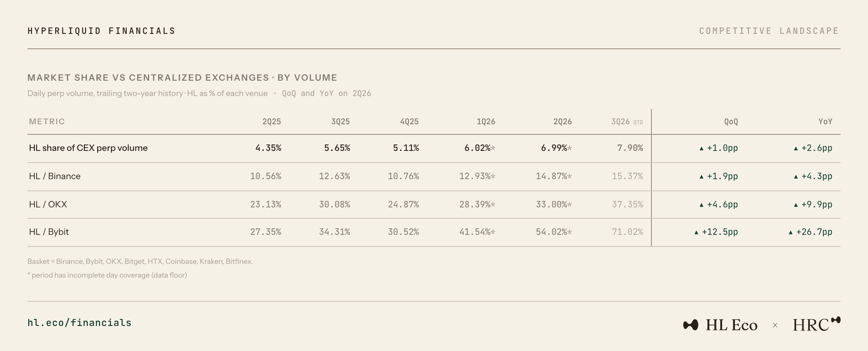Click the up-triangle beside +26.7pp
Image resolution: width=868 pixels, height=351 pixels.
coord(791,232)
